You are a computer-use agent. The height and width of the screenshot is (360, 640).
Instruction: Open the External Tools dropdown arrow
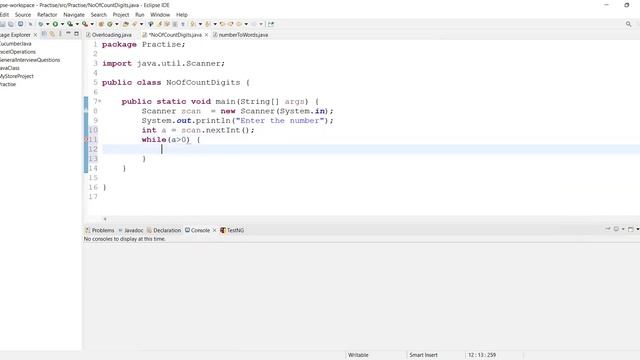coord(92,24)
